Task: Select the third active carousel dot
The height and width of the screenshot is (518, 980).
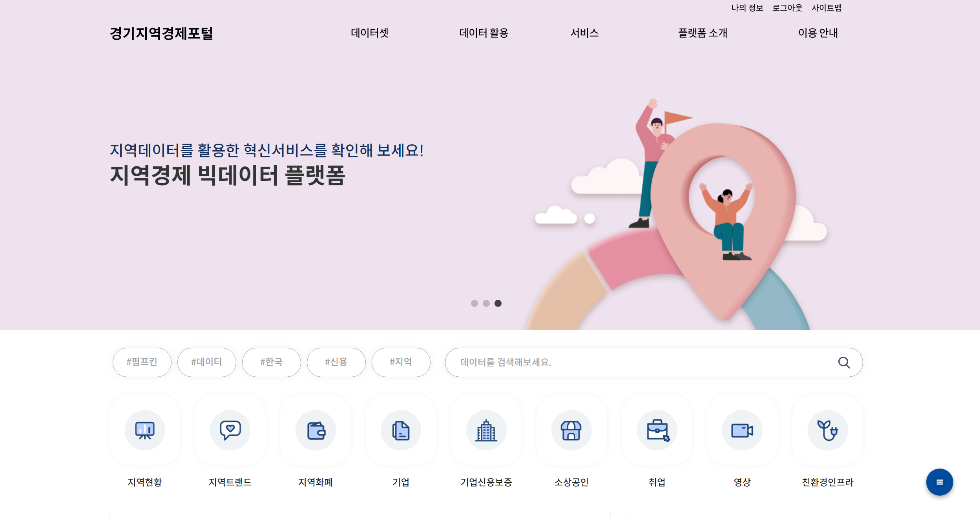Action: [x=498, y=303]
